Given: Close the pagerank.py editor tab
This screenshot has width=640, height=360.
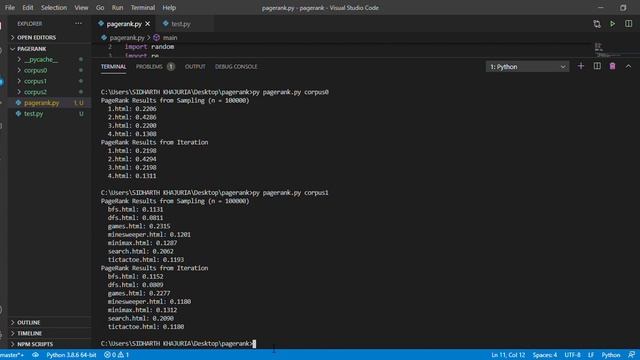Looking at the screenshot, I should tap(147, 24).
